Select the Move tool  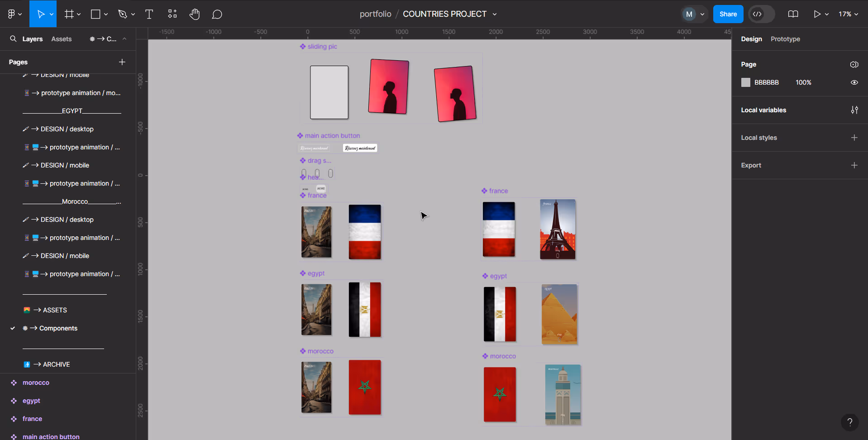click(40, 14)
